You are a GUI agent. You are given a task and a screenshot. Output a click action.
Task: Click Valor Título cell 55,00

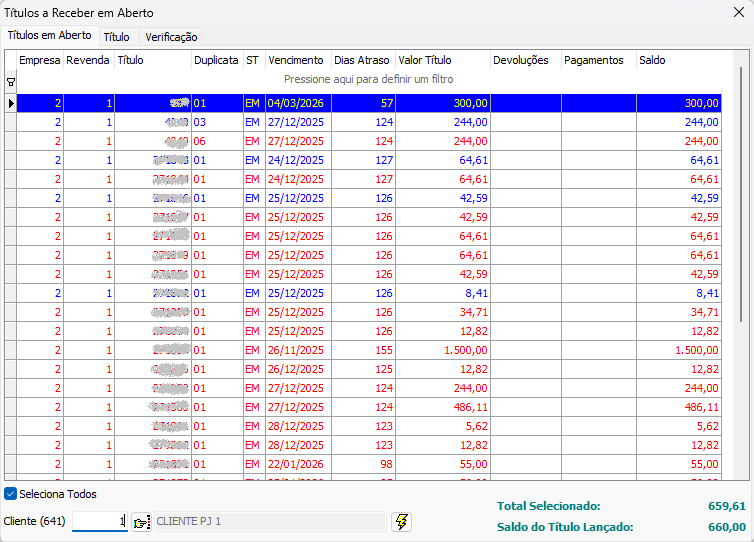[x=442, y=464]
